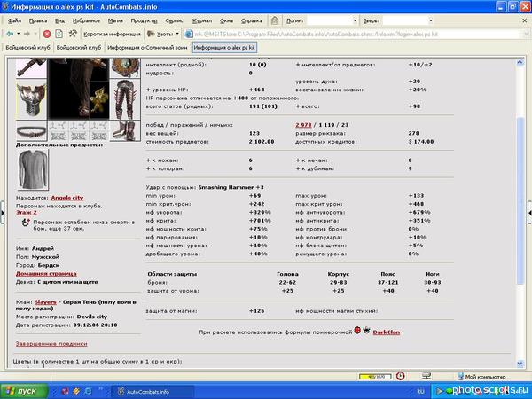Open the Правка menu

(x=38, y=20)
